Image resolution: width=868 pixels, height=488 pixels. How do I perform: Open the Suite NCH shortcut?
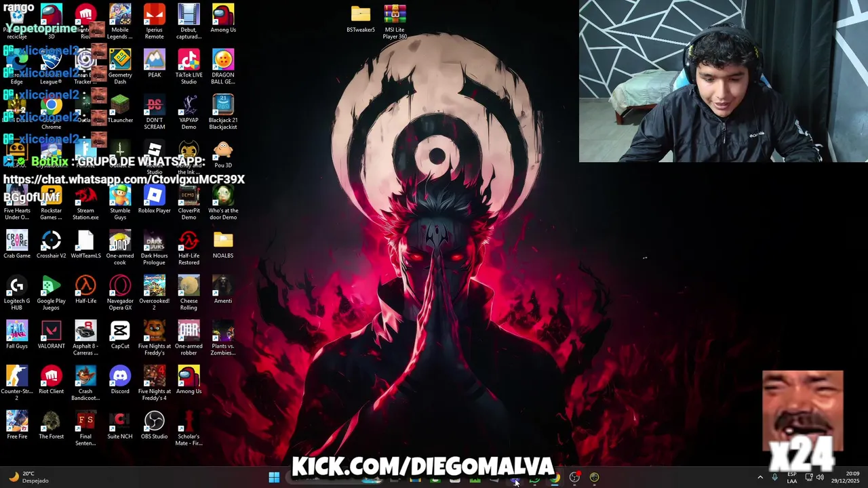tap(120, 425)
